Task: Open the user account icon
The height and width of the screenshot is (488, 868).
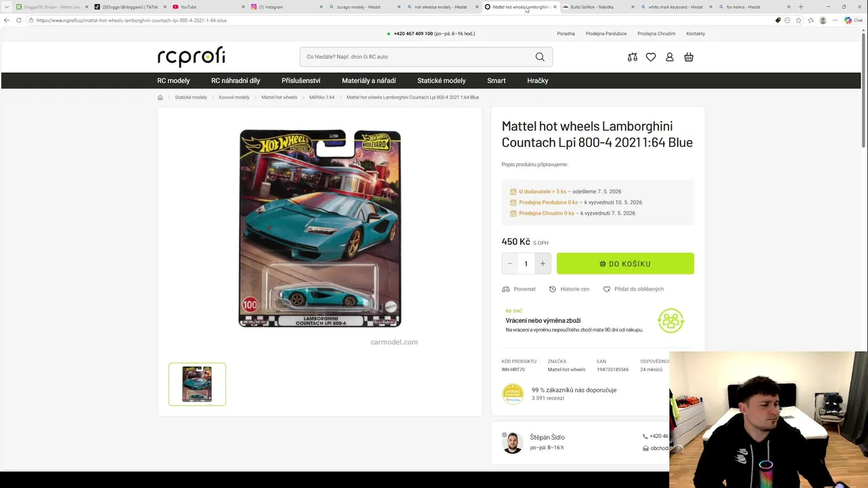Action: pos(669,57)
